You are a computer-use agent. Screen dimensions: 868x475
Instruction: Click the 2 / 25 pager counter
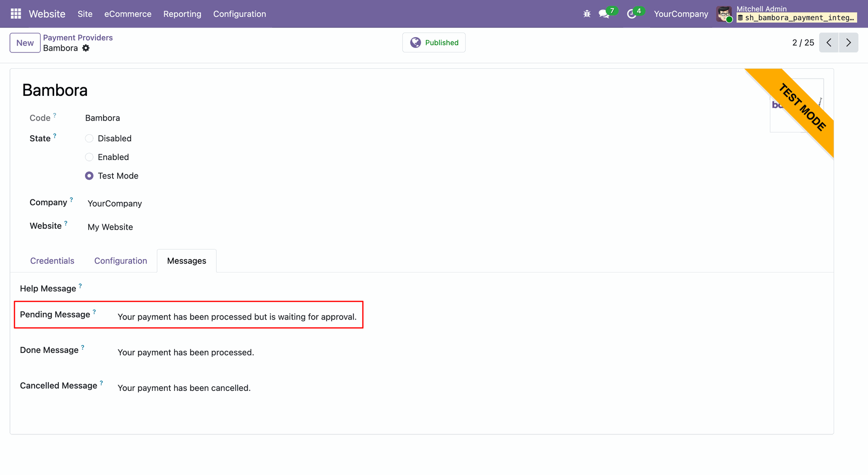tap(803, 42)
